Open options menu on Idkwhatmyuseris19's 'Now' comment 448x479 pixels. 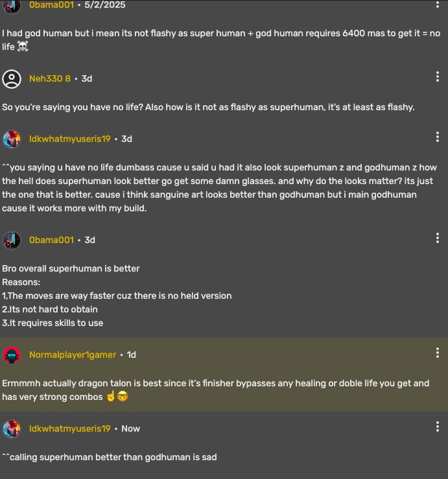[438, 426]
